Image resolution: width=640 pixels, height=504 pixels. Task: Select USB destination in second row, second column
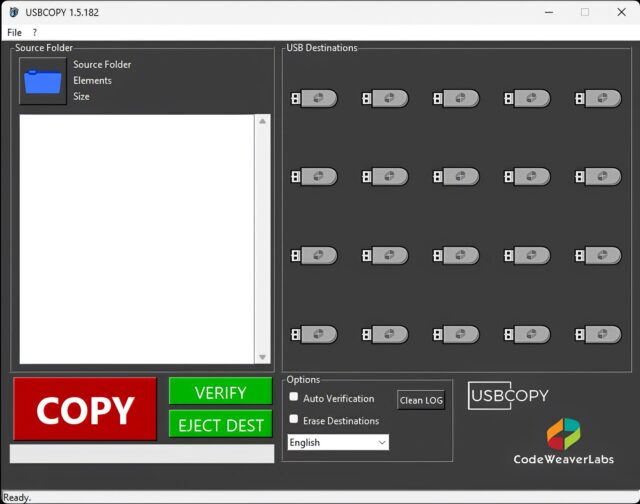click(385, 177)
